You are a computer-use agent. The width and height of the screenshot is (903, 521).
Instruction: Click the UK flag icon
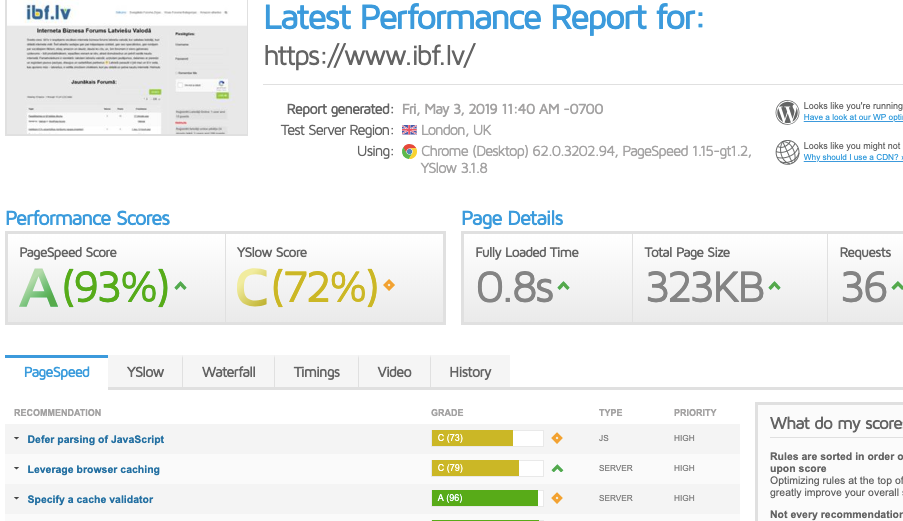[409, 131]
